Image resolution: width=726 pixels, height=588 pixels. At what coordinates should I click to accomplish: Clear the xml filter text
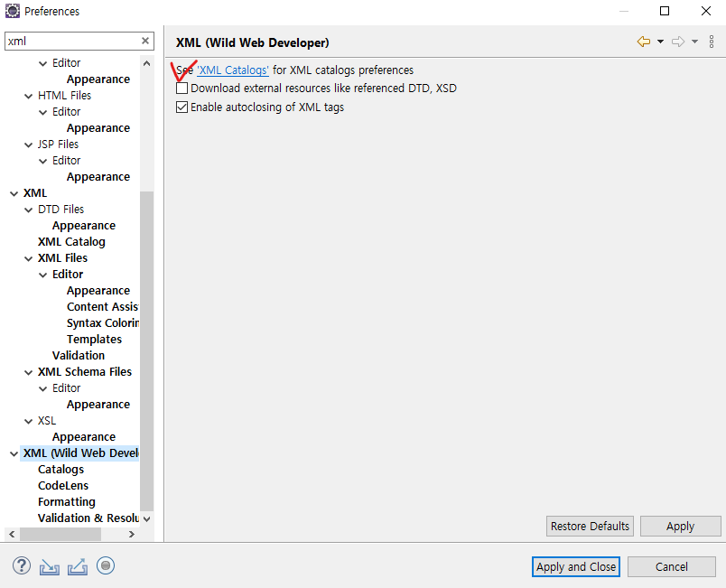pyautogui.click(x=144, y=41)
